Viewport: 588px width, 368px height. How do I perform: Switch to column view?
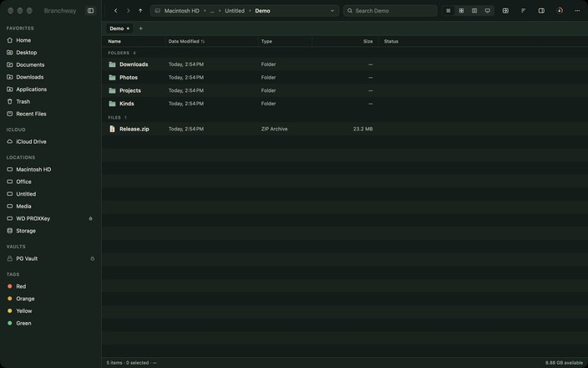pyautogui.click(x=474, y=11)
